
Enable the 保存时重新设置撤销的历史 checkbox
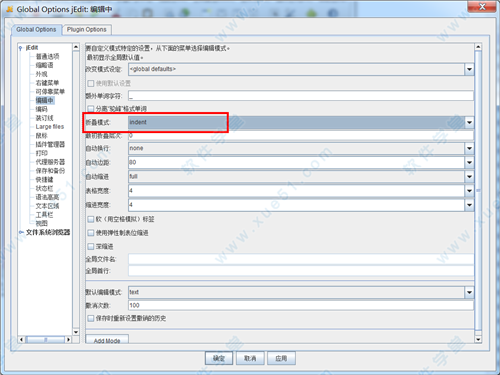tap(90, 318)
